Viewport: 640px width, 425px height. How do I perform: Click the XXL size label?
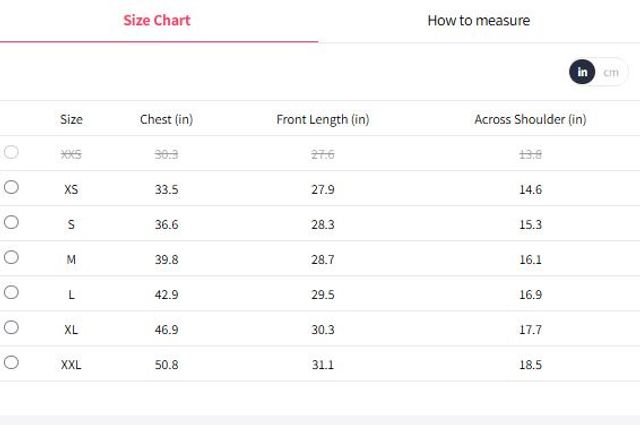click(71, 365)
